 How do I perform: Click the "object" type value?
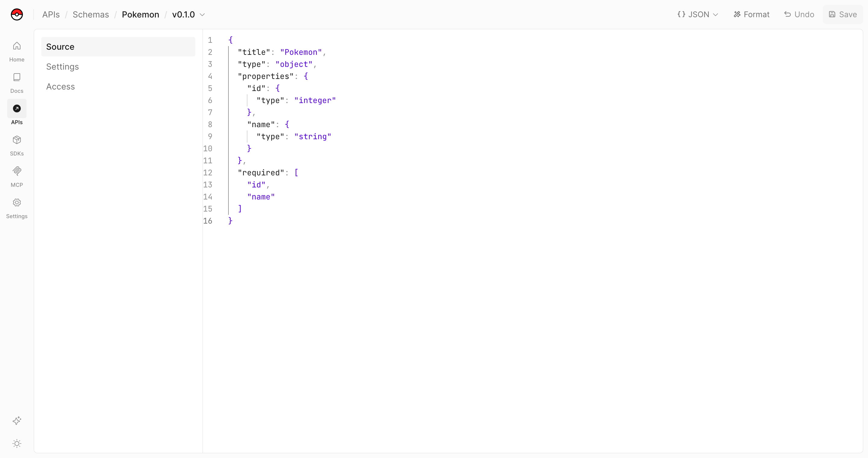[x=294, y=64]
